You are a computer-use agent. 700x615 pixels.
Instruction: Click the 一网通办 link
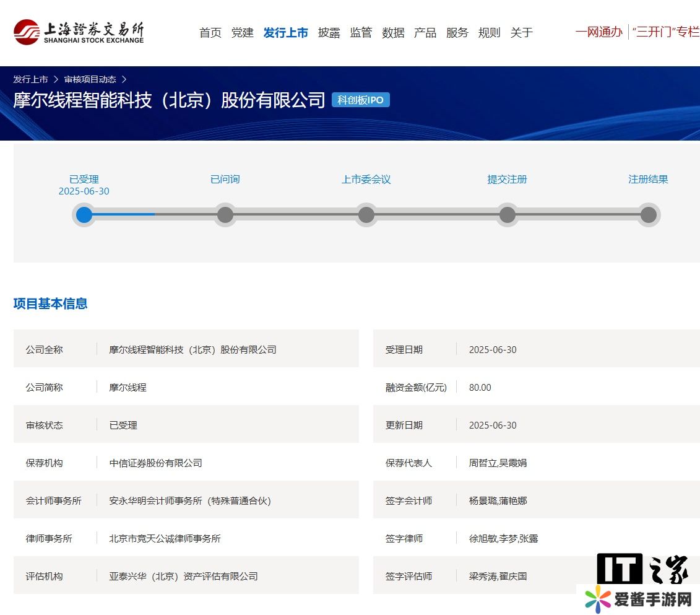click(598, 32)
